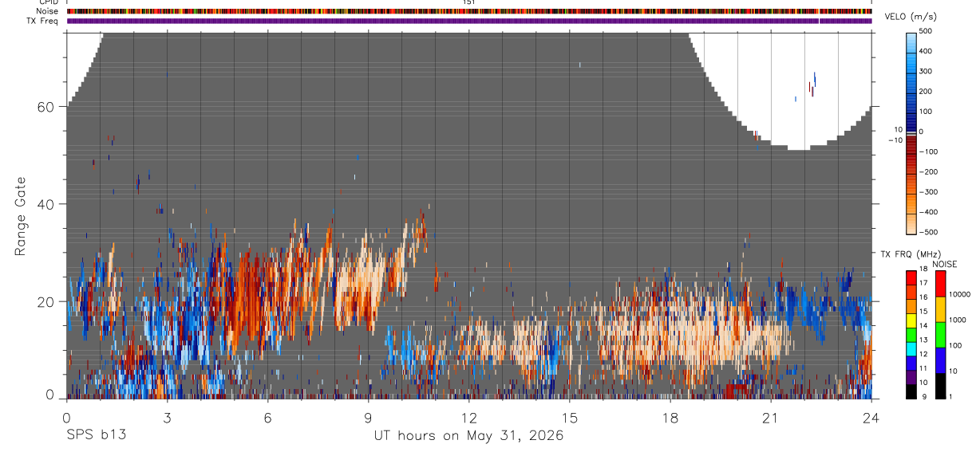Click the 'Range Gate' y-axis title

[21, 216]
